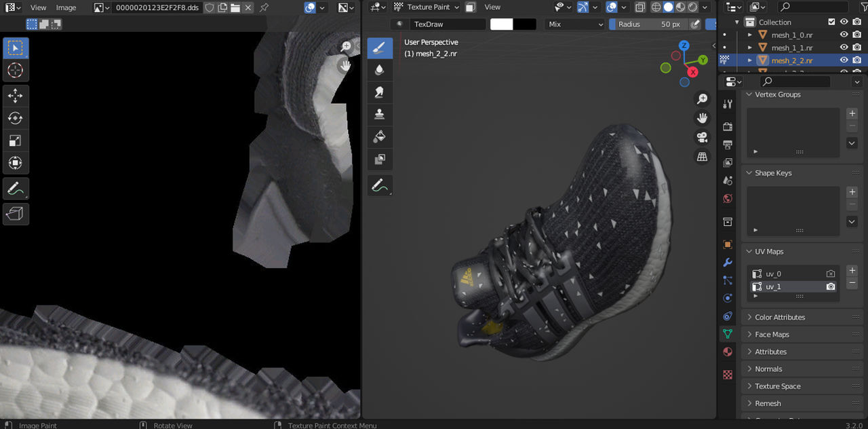Expand the Color Attributes panel
This screenshot has height=429, width=868.
[780, 317]
